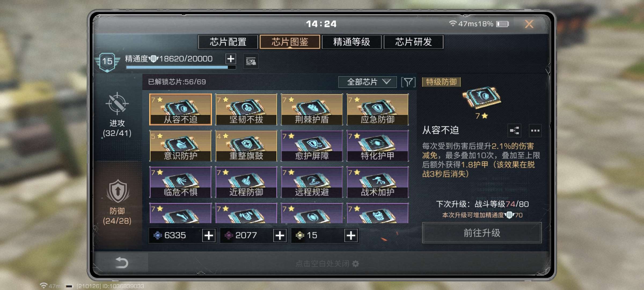Add purple chips next to 2077
Viewport: 644px width, 290px height.
pyautogui.click(x=280, y=235)
